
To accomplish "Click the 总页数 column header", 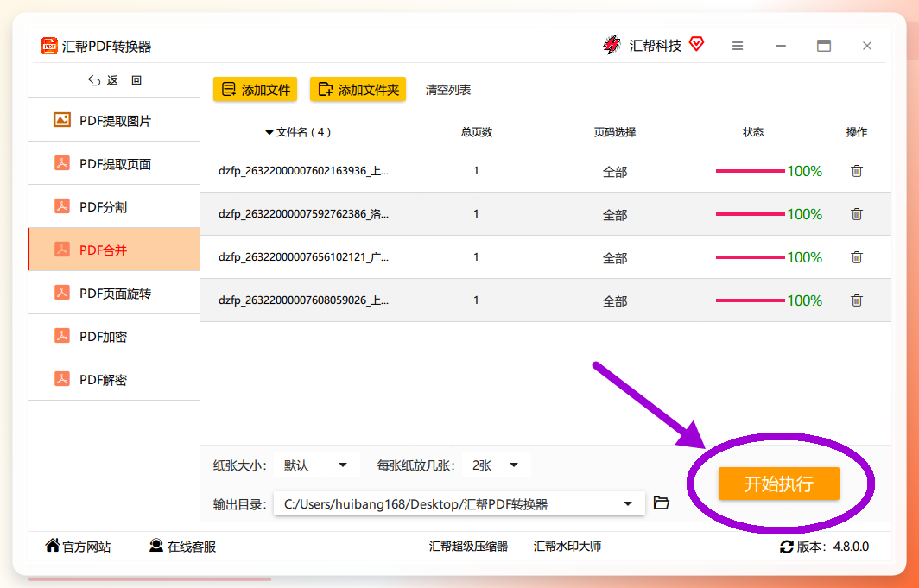I will (x=477, y=132).
